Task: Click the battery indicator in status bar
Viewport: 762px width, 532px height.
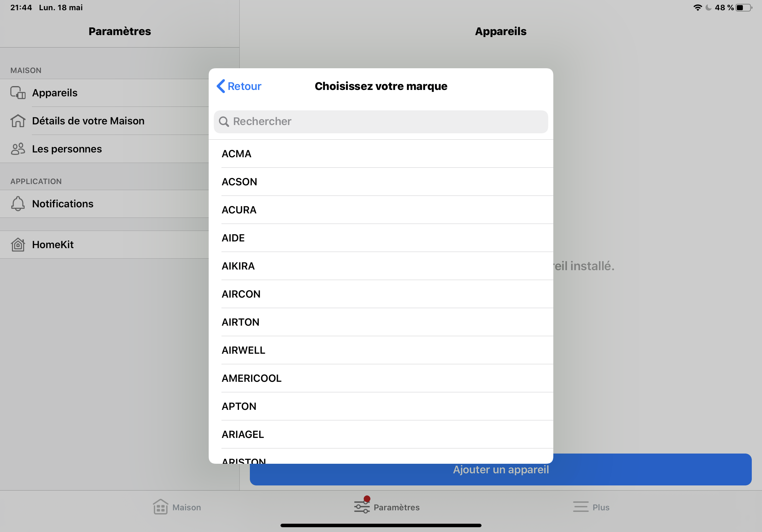Action: pyautogui.click(x=744, y=7)
